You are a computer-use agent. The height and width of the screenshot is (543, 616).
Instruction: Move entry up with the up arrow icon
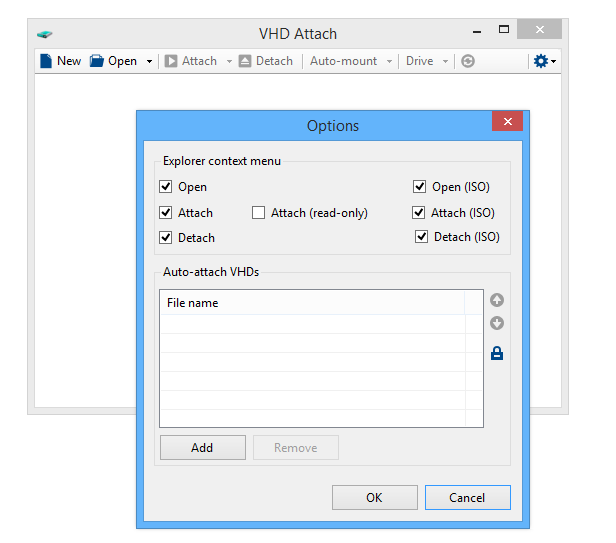pos(497,300)
